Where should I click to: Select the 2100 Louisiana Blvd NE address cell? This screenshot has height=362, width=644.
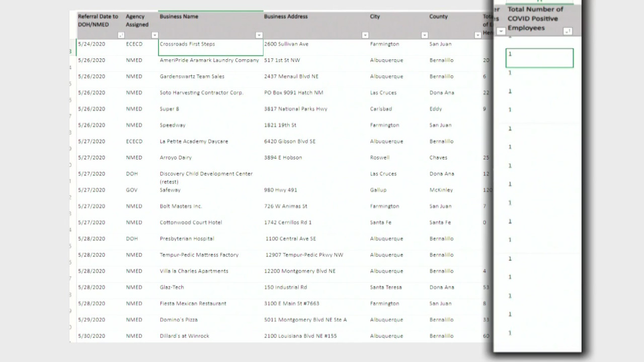(300, 336)
